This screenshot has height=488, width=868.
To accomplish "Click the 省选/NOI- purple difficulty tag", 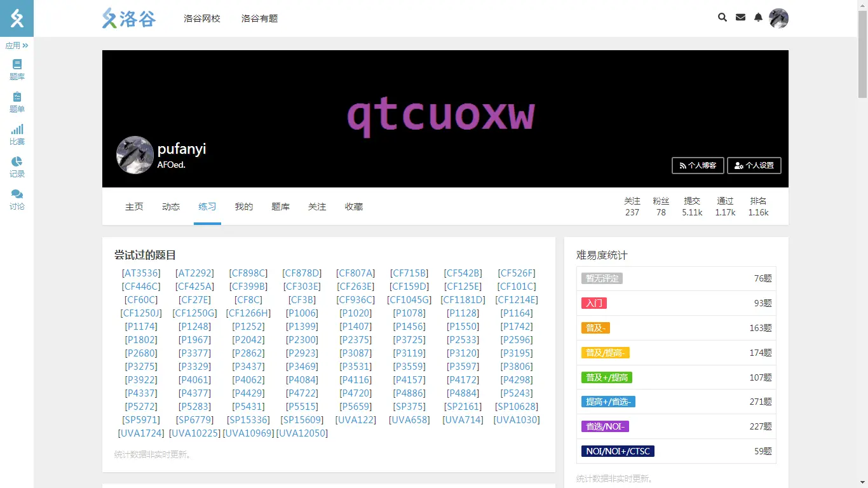I will (604, 426).
